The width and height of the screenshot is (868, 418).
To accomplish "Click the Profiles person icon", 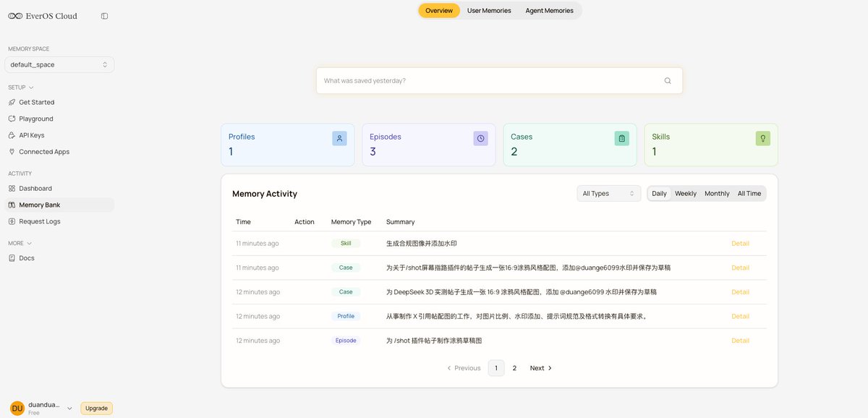I will tap(340, 138).
